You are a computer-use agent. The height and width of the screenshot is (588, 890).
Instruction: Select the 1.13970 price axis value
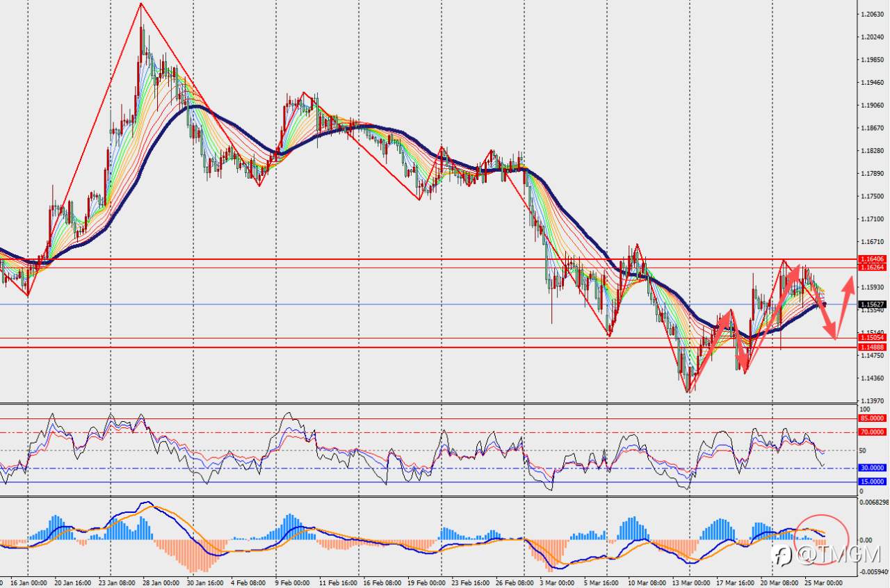click(x=873, y=402)
